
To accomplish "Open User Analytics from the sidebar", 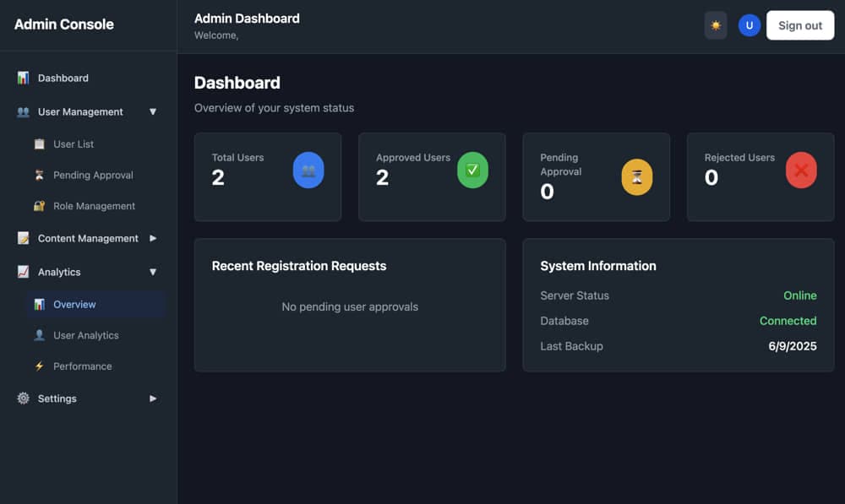I will (x=85, y=335).
